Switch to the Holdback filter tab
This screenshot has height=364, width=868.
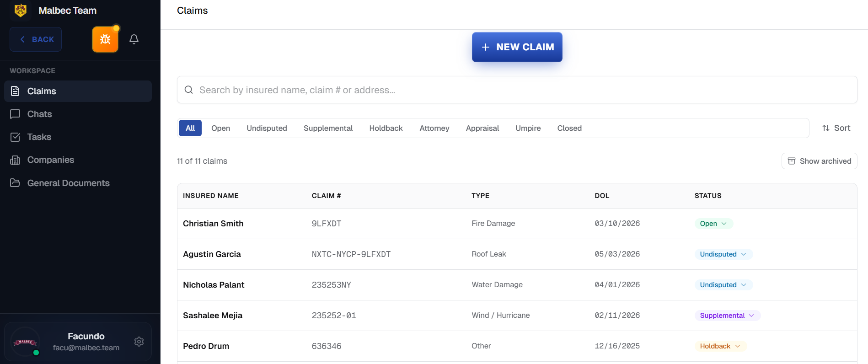386,128
